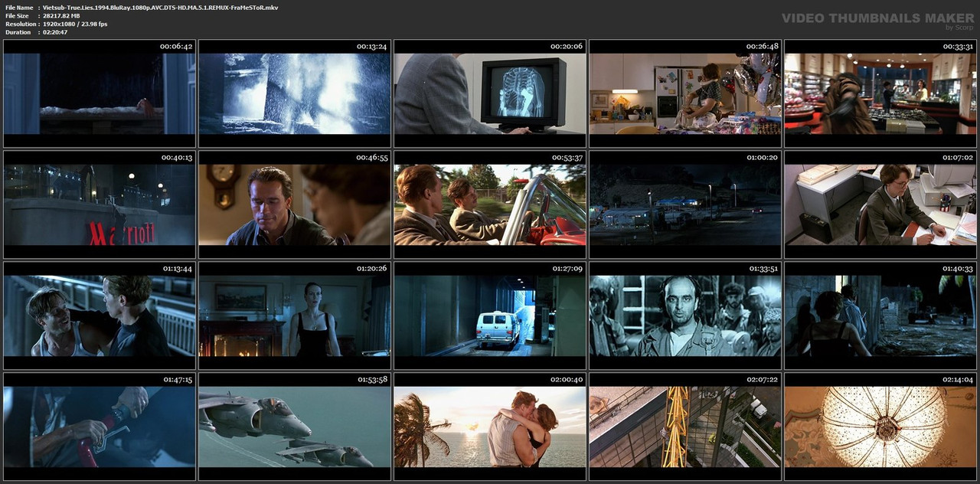Click the File Name label
Viewport: 980px width, 484px height.
(19, 8)
